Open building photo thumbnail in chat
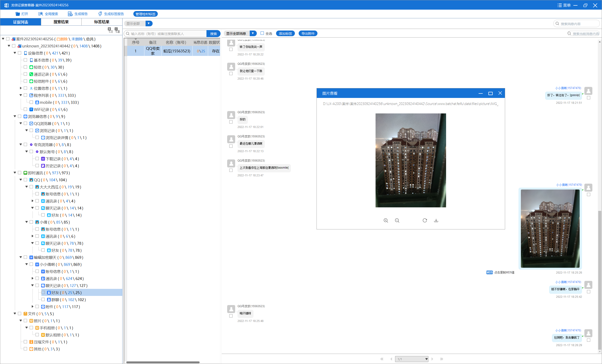The height and width of the screenshot is (364, 602). click(550, 228)
